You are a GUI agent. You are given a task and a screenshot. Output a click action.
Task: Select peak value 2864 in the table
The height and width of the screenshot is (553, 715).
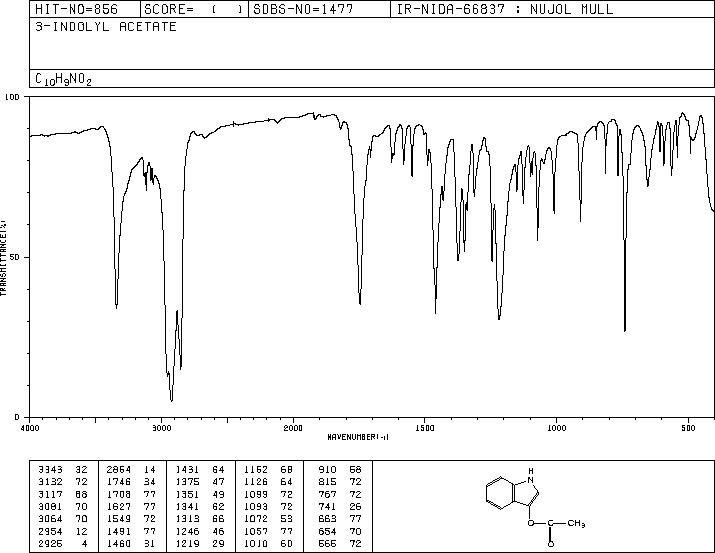point(119,470)
